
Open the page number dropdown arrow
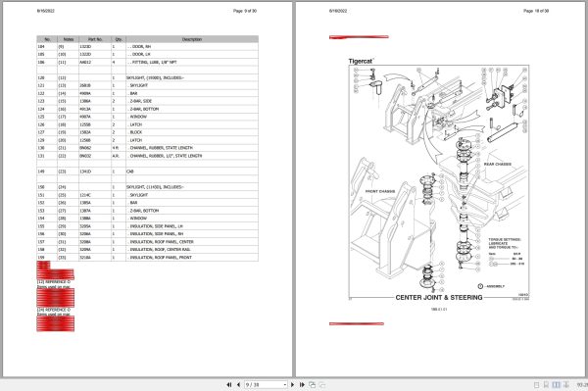click(x=285, y=384)
